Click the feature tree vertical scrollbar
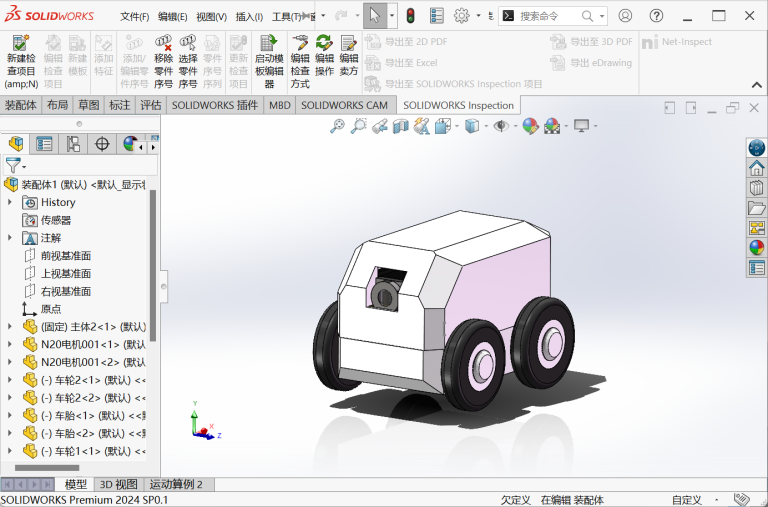Viewport: 768px width, 507px height. 153,266
